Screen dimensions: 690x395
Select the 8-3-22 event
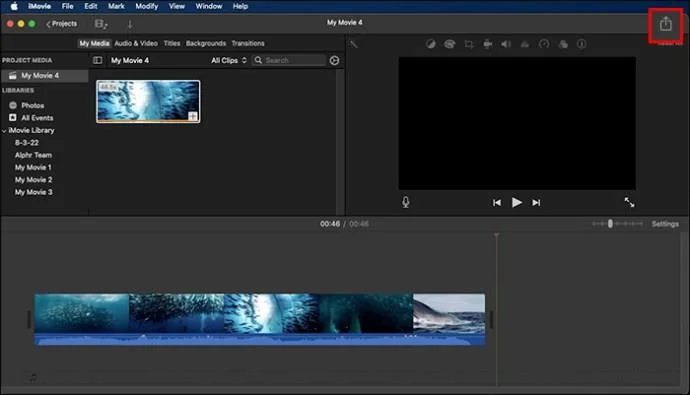(27, 143)
